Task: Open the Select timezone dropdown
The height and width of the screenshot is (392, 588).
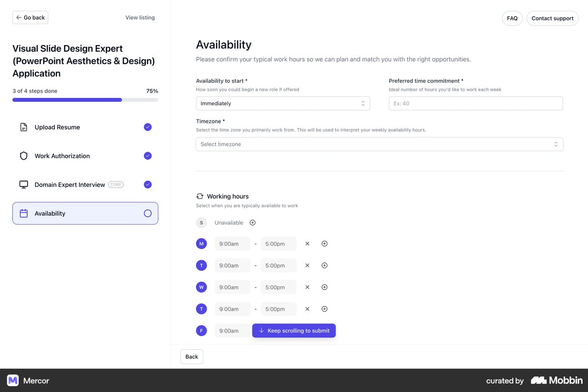Action: [379, 144]
